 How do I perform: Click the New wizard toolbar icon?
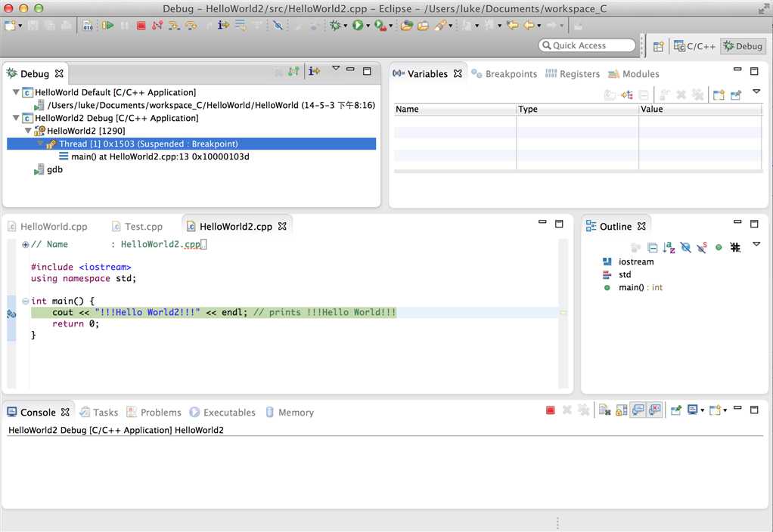point(10,25)
